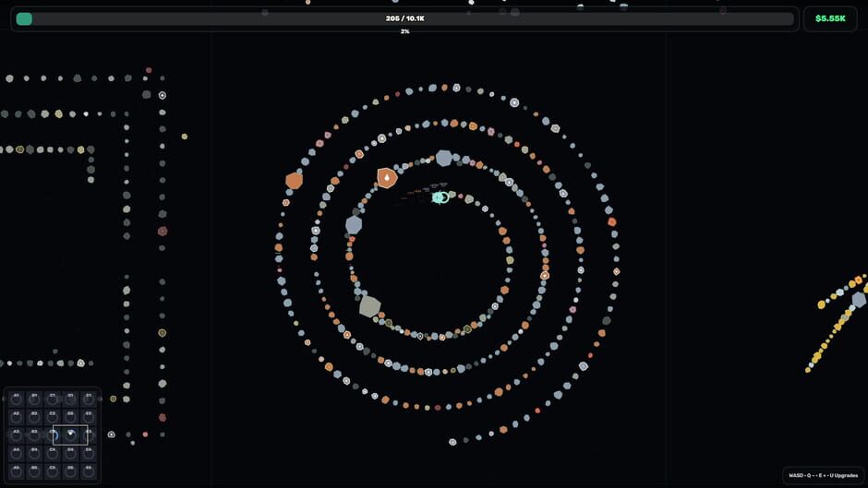Image resolution: width=868 pixels, height=488 pixels.
Task: Click the white player dot on minimap
Action: click(x=71, y=433)
